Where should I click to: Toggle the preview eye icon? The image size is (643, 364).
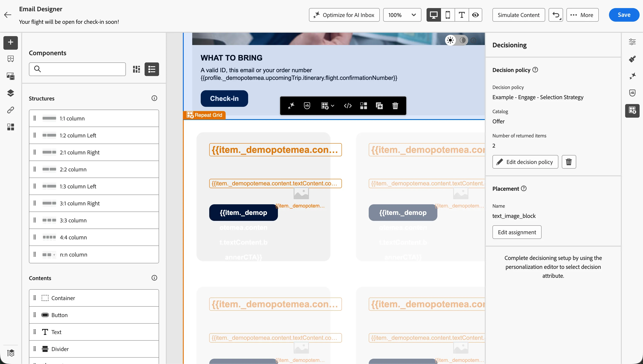tap(475, 15)
